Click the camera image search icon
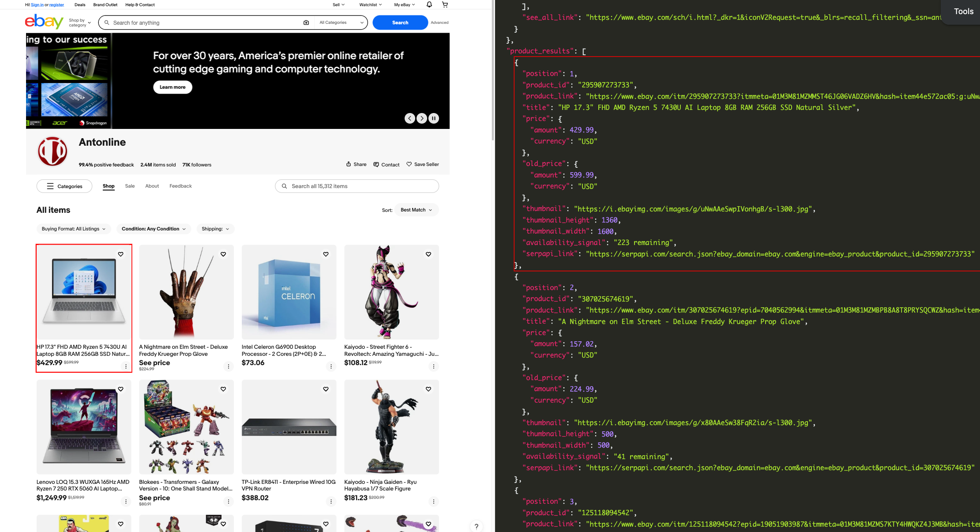Viewport: 980px width, 532px height. tap(306, 23)
